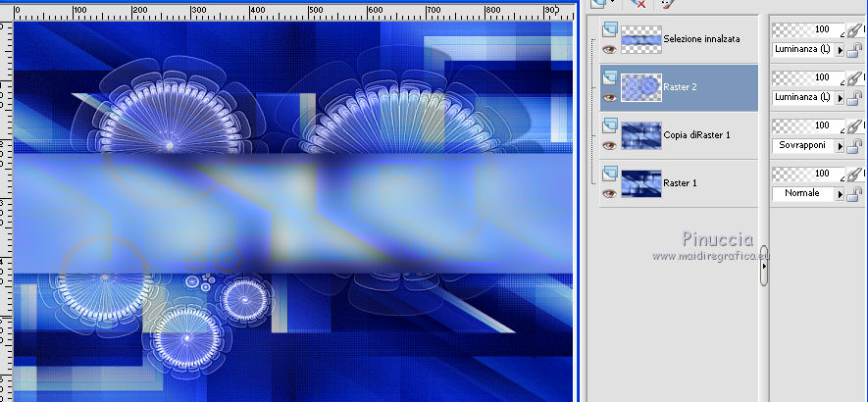Select the Selezione innalzata layer thumbnail
This screenshot has height=402, width=868.
coord(641,39)
